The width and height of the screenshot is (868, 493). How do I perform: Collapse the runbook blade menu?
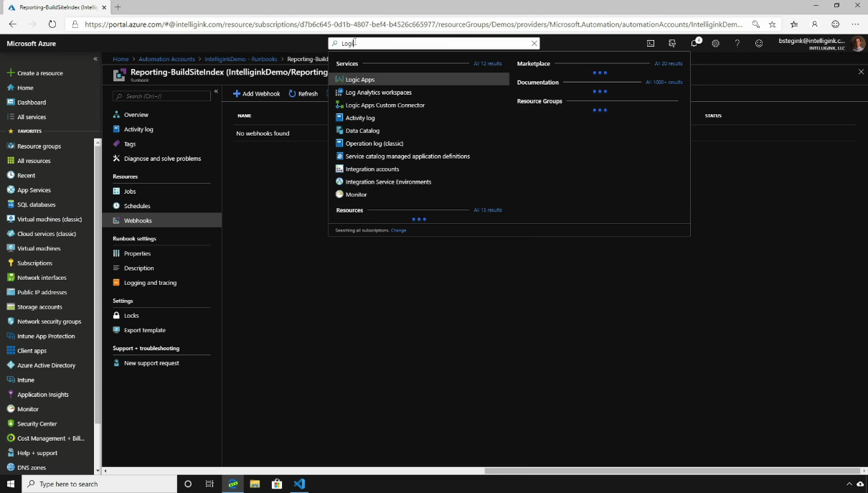coord(216,92)
